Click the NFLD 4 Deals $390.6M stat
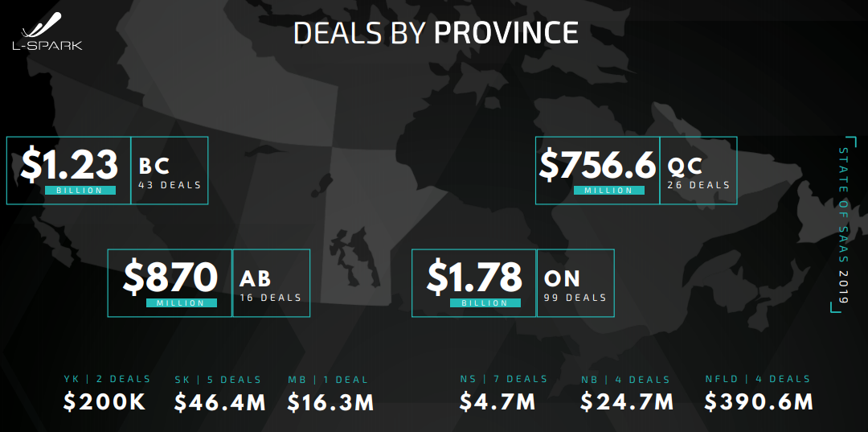868x432 pixels. pos(759,393)
